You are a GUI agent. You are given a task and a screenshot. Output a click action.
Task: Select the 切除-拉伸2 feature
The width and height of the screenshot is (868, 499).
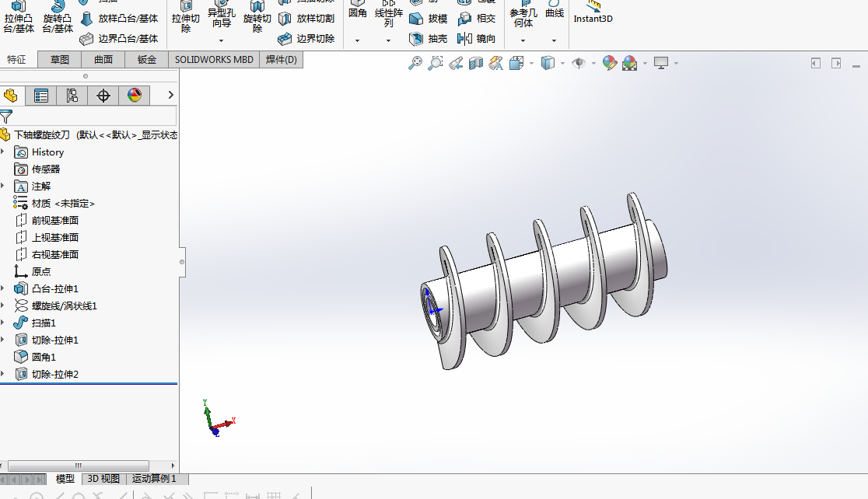pos(47,375)
